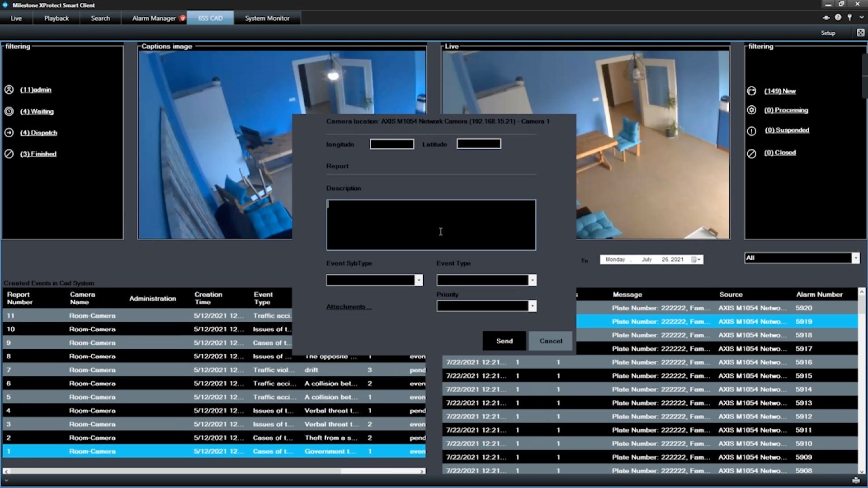Viewport: 868px width, 488px height.
Task: Filter by (11)admin link
Action: coord(36,90)
